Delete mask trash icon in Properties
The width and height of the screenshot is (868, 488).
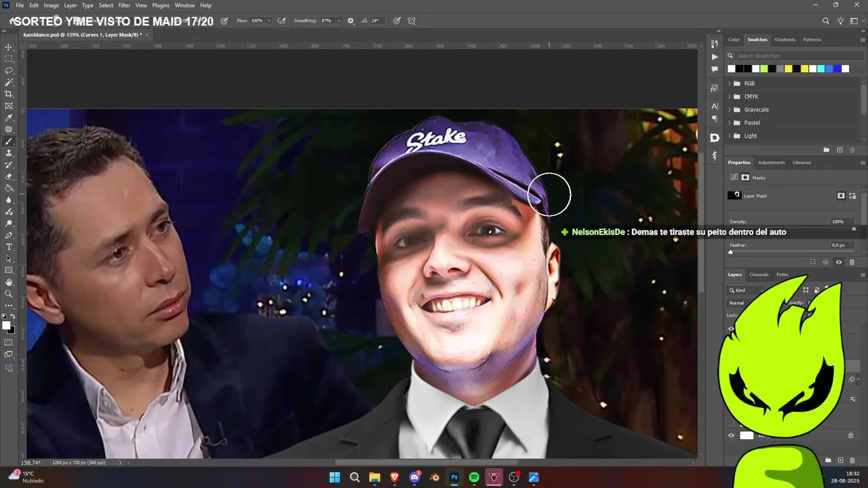(852, 262)
